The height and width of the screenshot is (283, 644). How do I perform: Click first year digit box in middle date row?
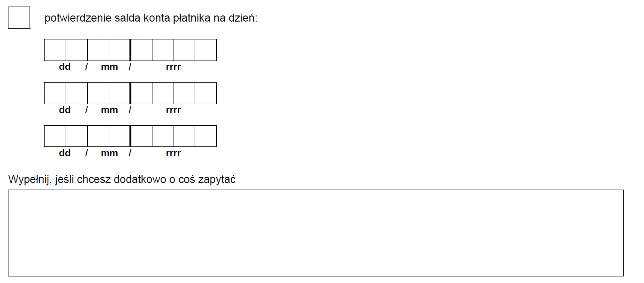142,93
